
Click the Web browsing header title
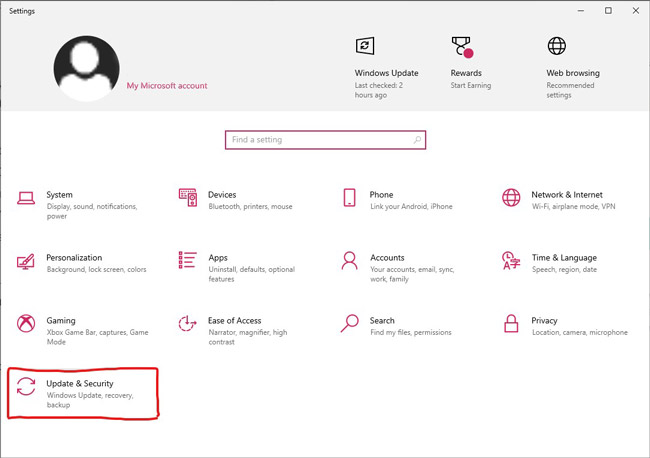[x=573, y=73]
